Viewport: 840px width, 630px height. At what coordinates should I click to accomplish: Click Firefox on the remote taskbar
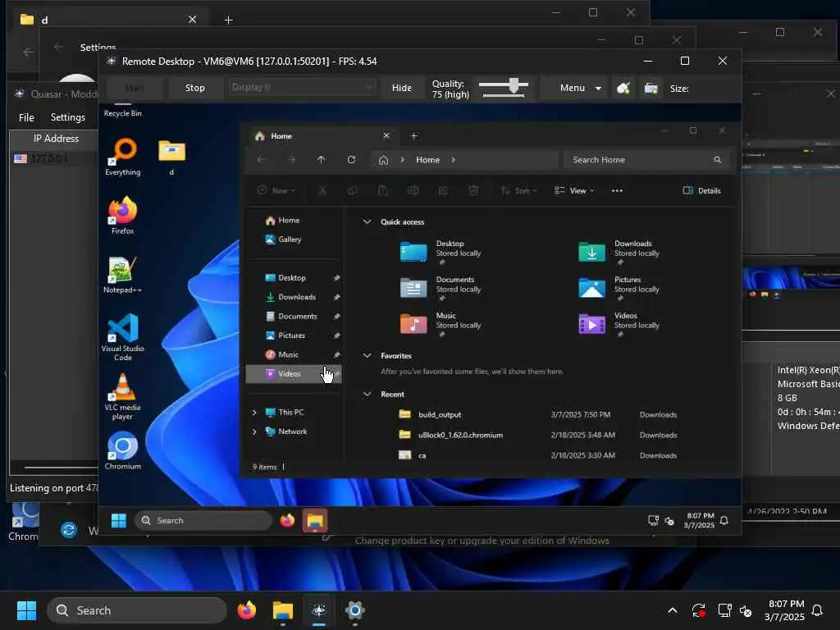click(x=287, y=521)
